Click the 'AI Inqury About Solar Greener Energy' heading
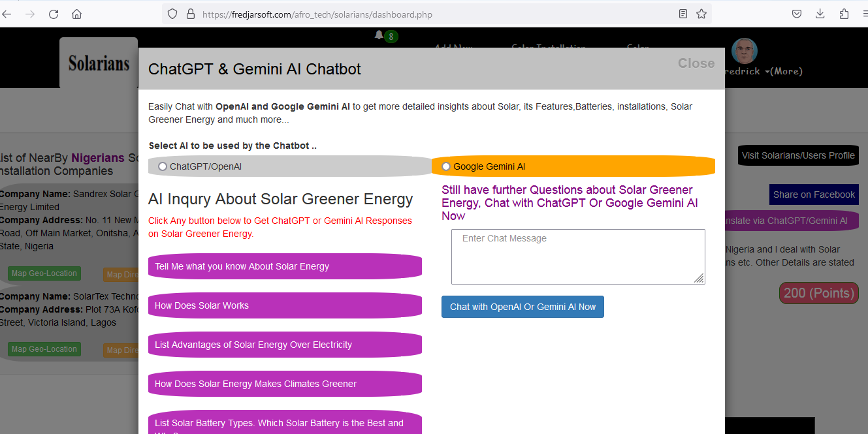 281,199
